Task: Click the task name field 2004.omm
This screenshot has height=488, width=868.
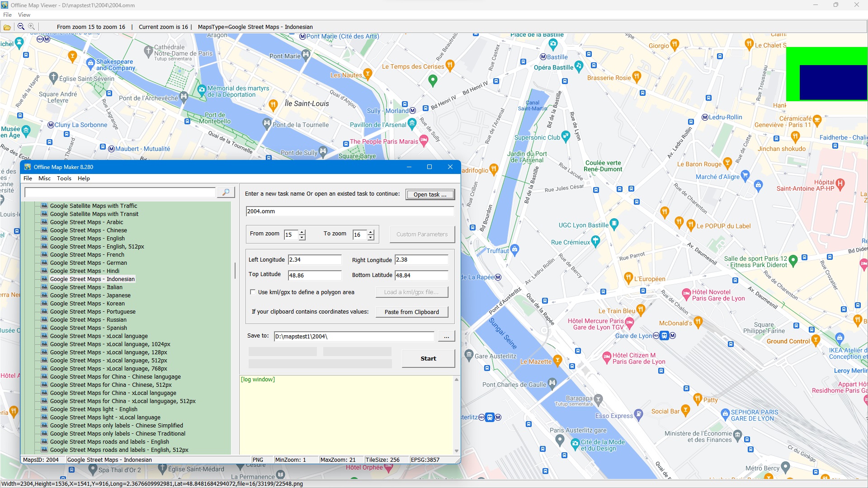Action: pyautogui.click(x=350, y=211)
